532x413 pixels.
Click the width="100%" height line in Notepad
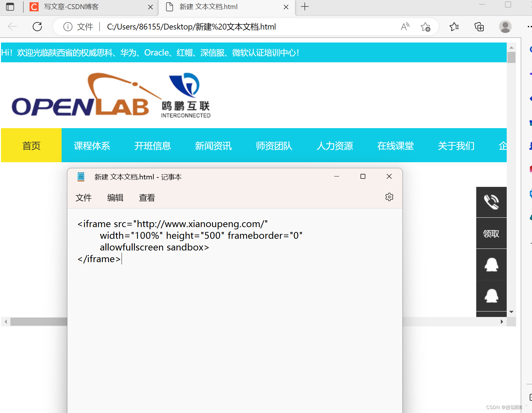(x=201, y=236)
